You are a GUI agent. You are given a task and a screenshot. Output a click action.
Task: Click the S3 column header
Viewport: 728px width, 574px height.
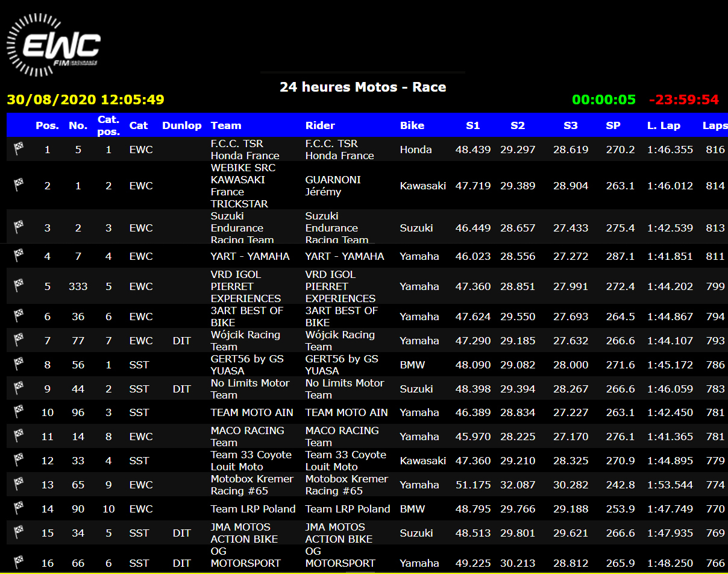click(x=571, y=125)
